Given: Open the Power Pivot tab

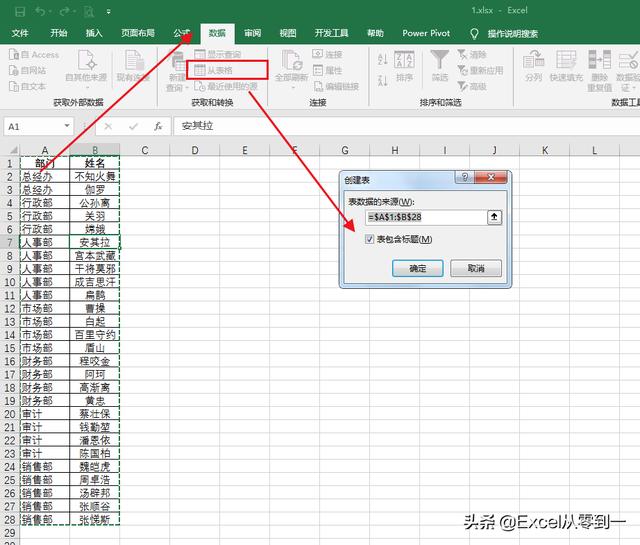Looking at the screenshot, I should [x=426, y=33].
